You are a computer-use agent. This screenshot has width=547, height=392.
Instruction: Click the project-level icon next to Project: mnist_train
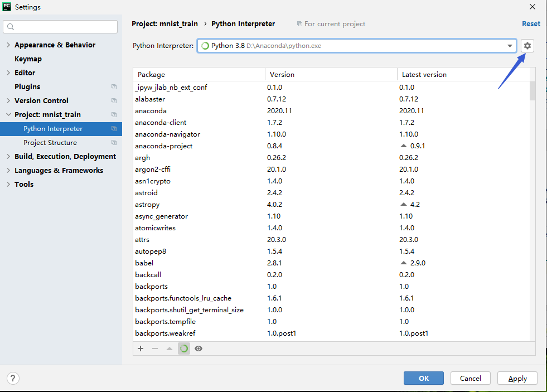click(114, 114)
